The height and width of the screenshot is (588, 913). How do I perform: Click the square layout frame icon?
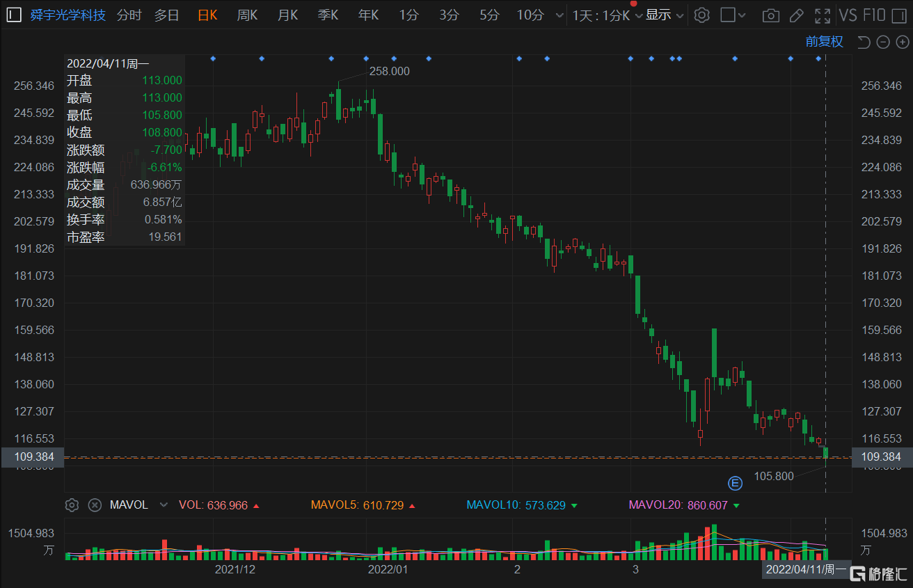coord(728,15)
